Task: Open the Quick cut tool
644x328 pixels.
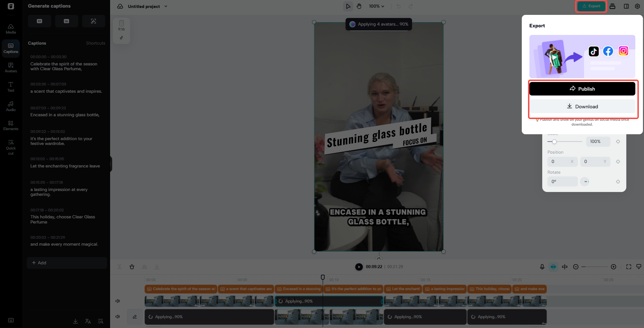Action: coord(11,147)
